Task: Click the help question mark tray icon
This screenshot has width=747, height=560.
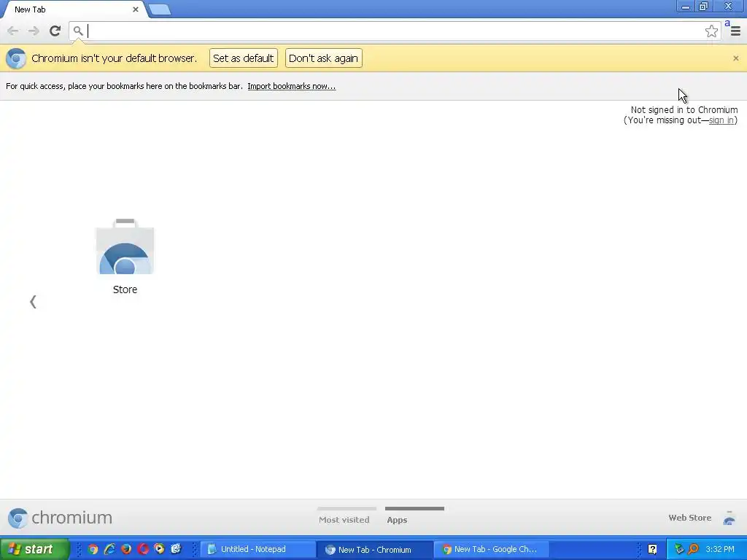Action: 652,549
